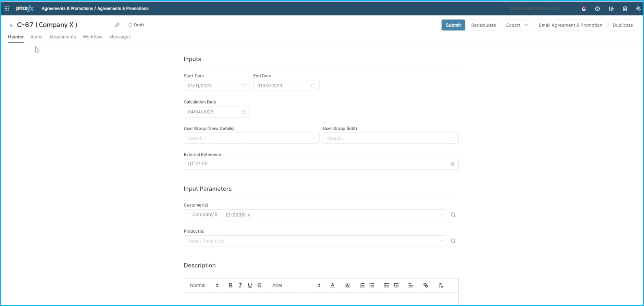Insert a link in description

pyautogui.click(x=426, y=285)
